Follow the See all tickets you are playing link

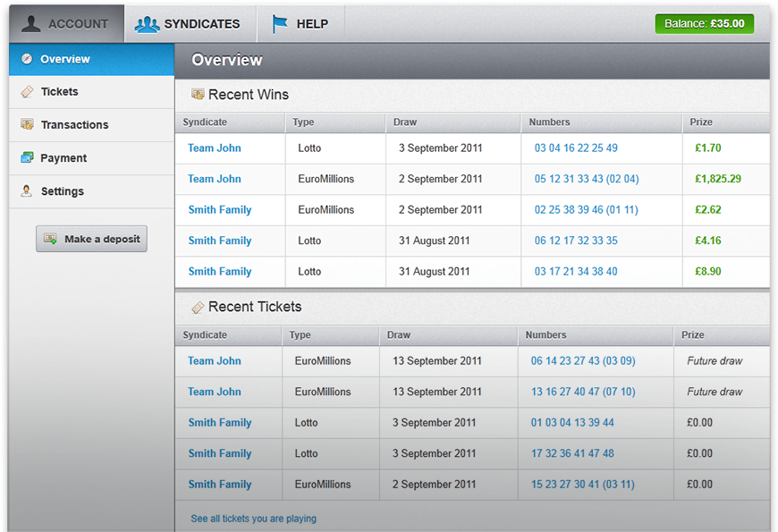coord(254,519)
